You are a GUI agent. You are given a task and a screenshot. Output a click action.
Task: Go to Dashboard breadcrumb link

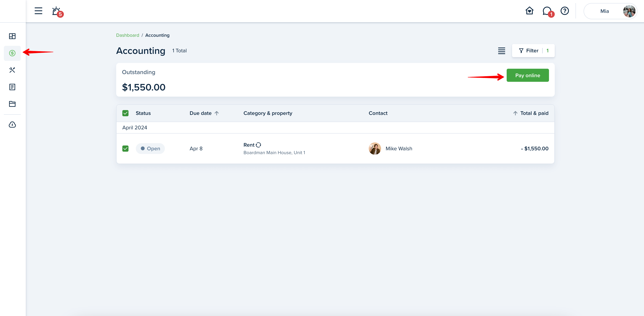(128, 35)
